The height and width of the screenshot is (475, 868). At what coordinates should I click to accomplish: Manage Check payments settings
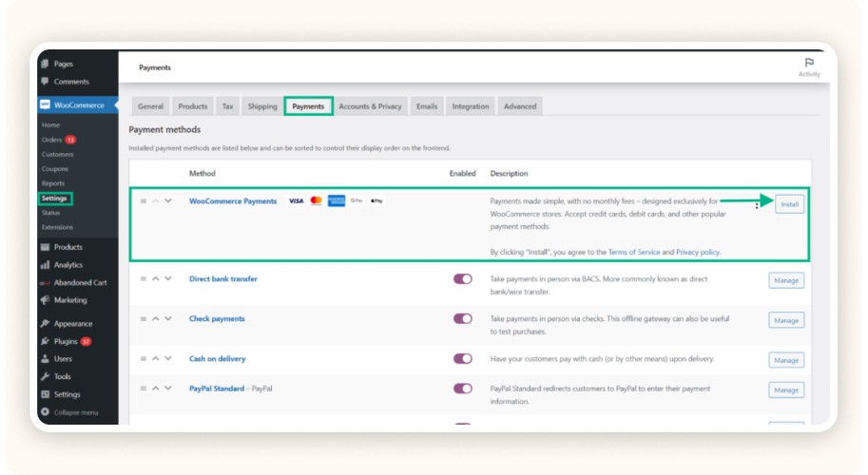point(786,320)
